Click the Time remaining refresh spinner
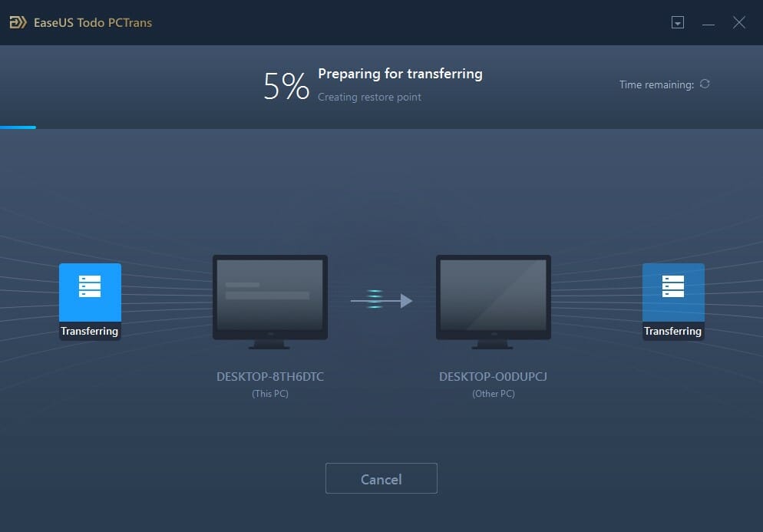763x532 pixels. (705, 84)
